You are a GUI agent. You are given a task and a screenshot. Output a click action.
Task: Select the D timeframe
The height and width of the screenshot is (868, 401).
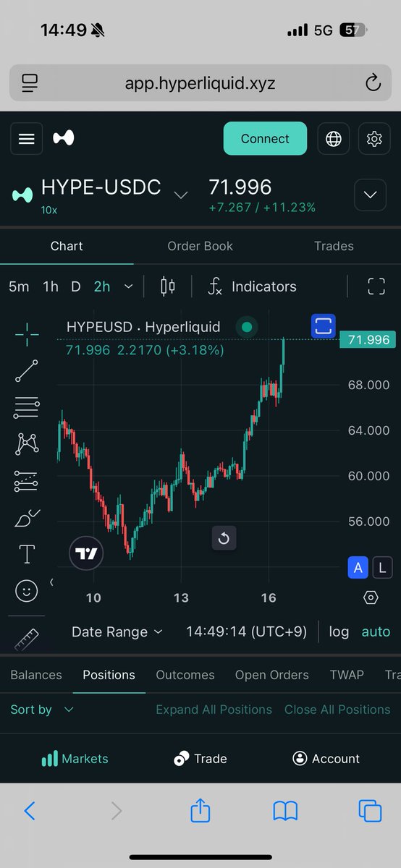click(75, 286)
